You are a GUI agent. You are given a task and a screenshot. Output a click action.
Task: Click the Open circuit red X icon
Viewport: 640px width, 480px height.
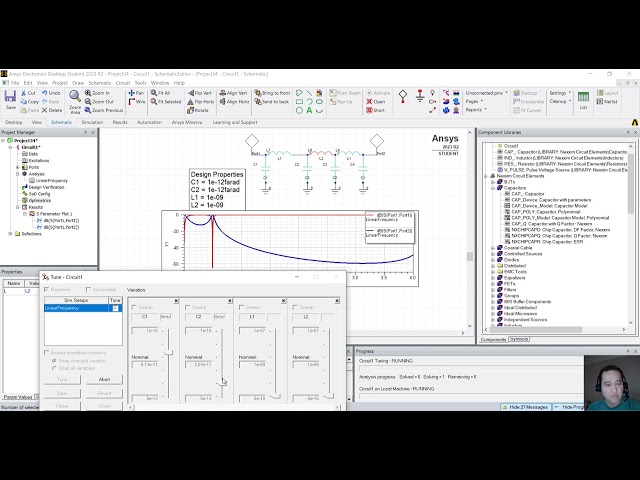369,102
